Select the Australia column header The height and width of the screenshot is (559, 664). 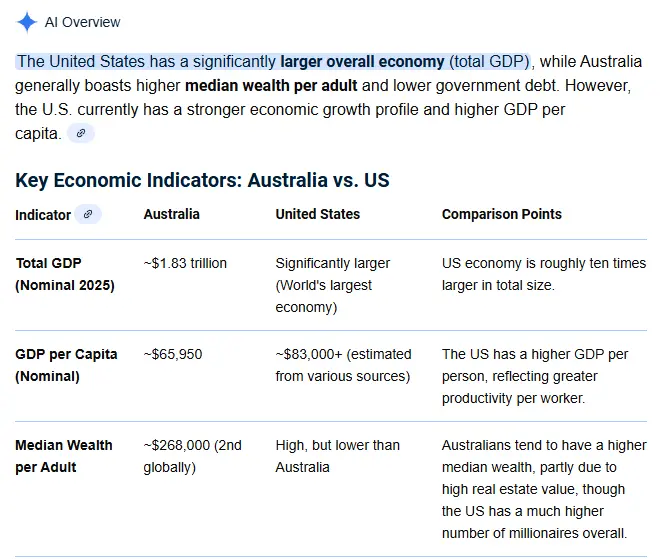click(x=171, y=214)
